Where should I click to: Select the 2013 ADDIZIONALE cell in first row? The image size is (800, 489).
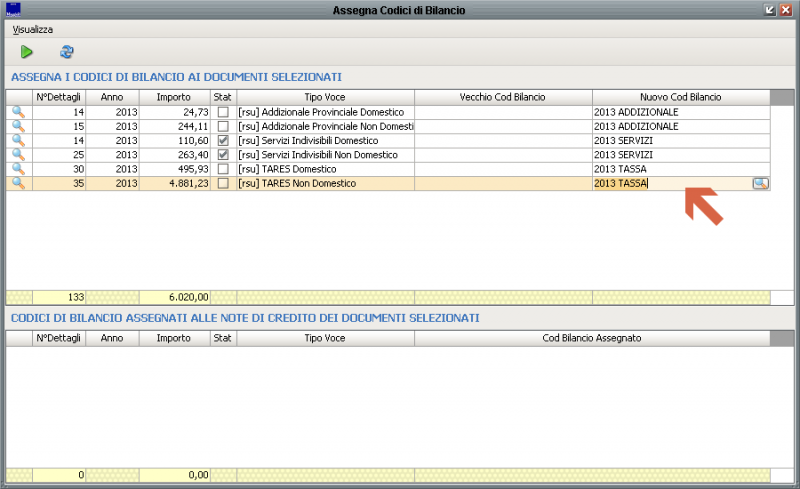(680, 112)
